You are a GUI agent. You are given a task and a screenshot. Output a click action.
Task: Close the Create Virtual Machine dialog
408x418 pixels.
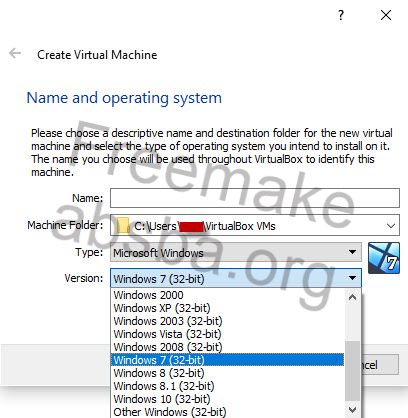386,15
